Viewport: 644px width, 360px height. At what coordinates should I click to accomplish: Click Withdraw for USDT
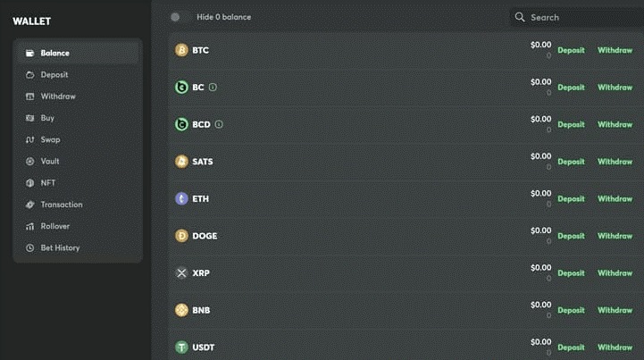pos(615,347)
